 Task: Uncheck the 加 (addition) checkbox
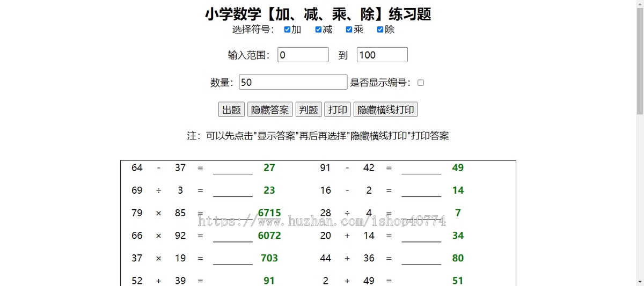coord(287,30)
